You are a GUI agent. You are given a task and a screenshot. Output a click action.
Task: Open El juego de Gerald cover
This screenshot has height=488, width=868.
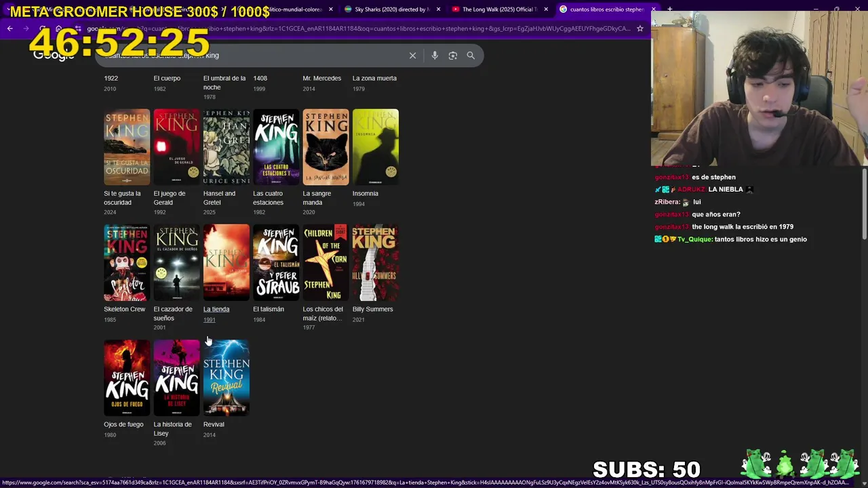point(176,147)
